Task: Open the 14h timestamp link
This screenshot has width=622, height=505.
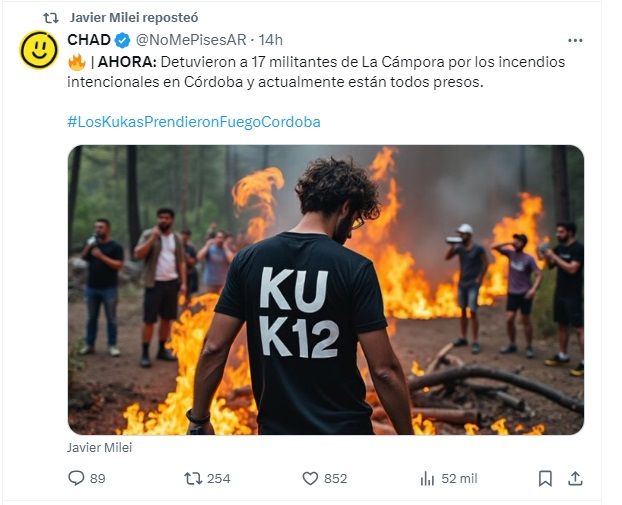Action: tap(271, 40)
